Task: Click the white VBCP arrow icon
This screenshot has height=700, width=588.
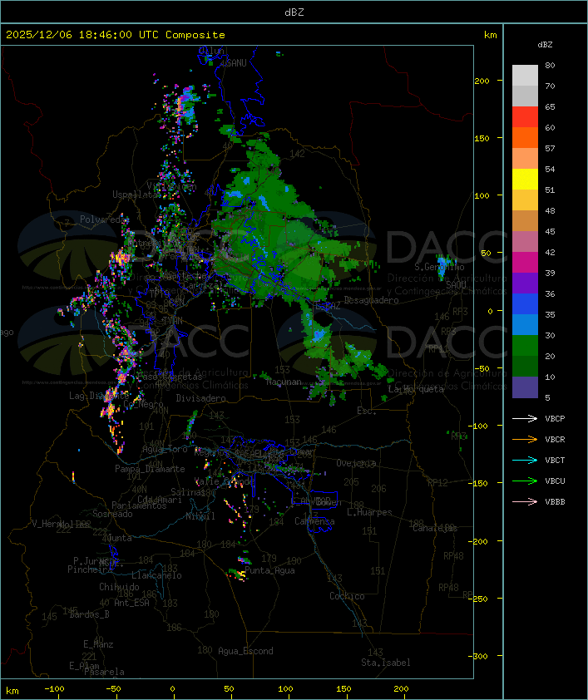Action: click(x=525, y=418)
